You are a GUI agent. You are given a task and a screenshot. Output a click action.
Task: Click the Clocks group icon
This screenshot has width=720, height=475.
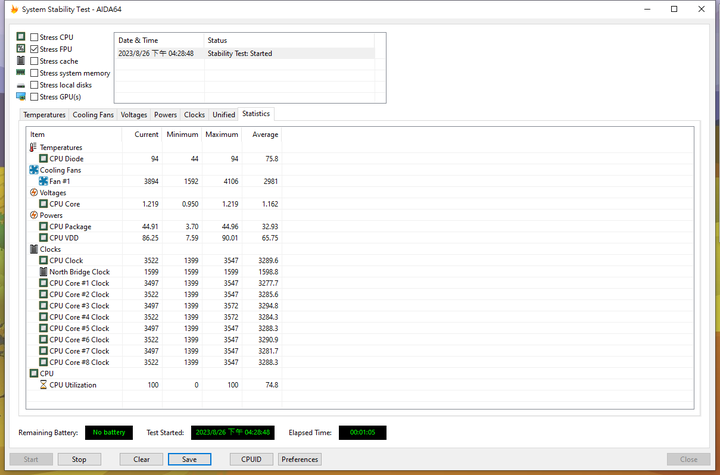tap(34, 249)
